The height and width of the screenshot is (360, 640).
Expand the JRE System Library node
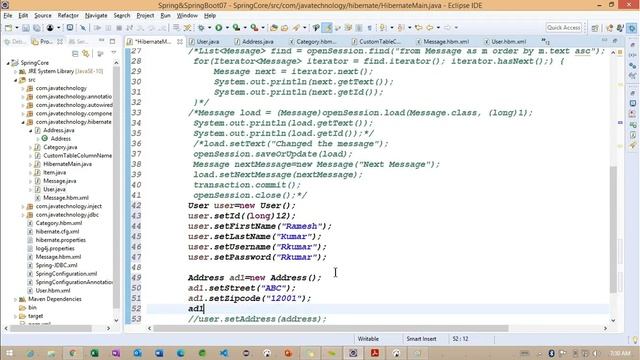click(x=16, y=71)
